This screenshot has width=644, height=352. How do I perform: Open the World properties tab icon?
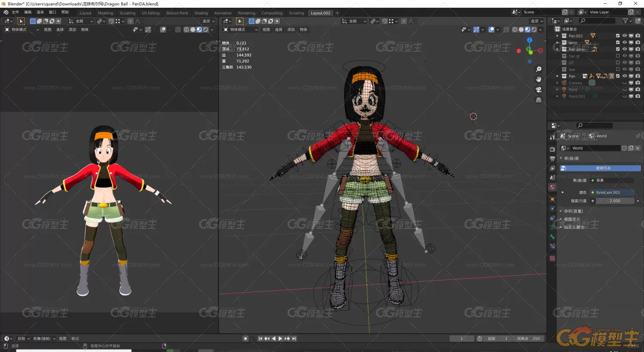552,187
